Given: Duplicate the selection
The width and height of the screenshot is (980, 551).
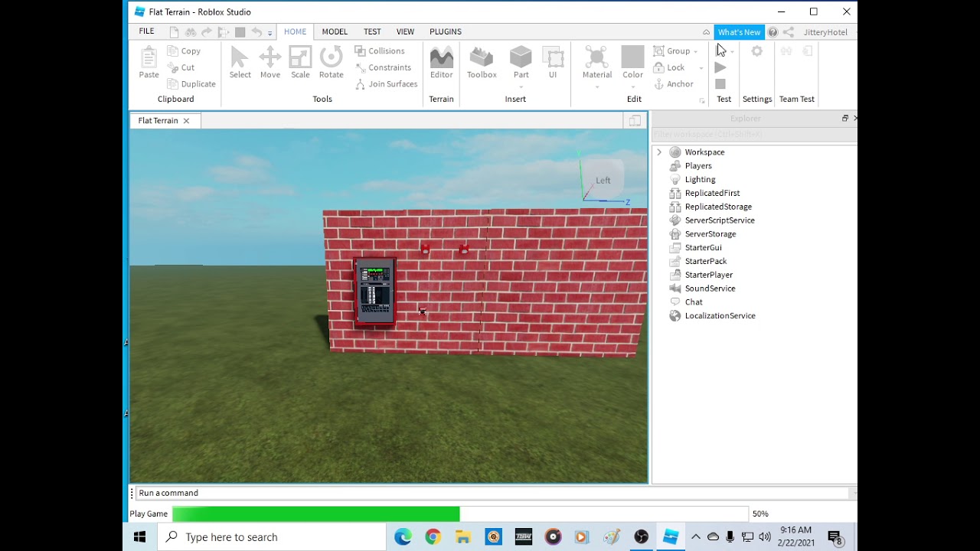Looking at the screenshot, I should (x=191, y=84).
